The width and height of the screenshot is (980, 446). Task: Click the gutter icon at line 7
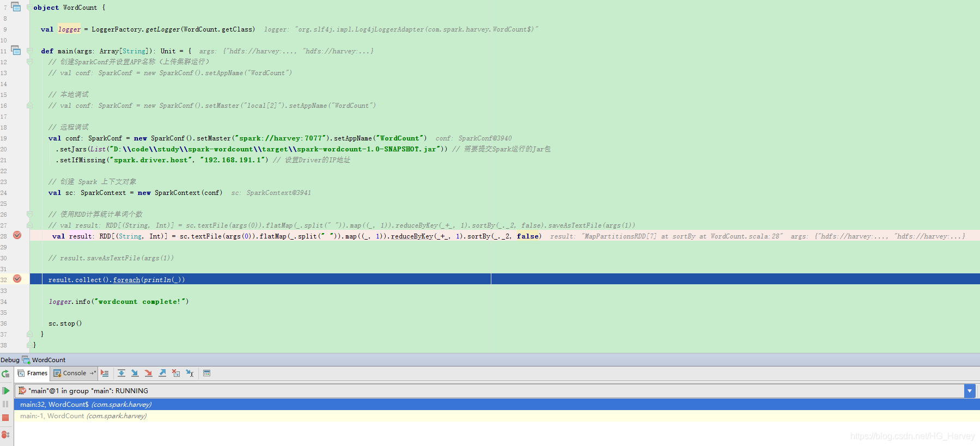16,7
